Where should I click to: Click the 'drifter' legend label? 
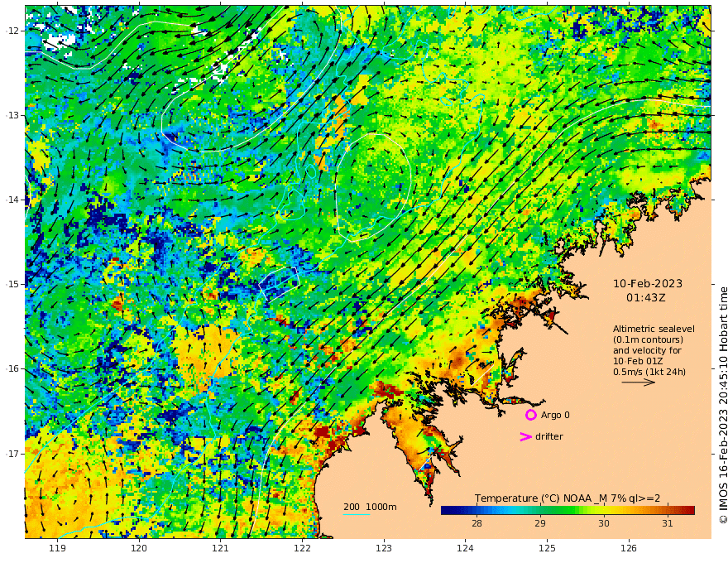[x=549, y=436]
